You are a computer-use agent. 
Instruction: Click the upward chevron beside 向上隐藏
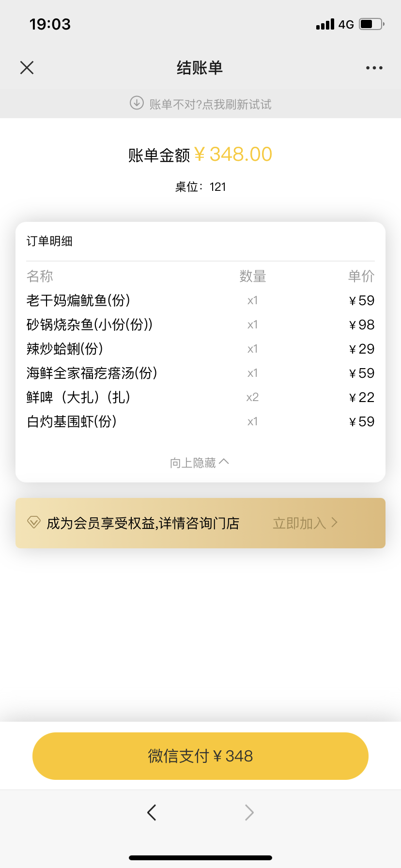(224, 462)
